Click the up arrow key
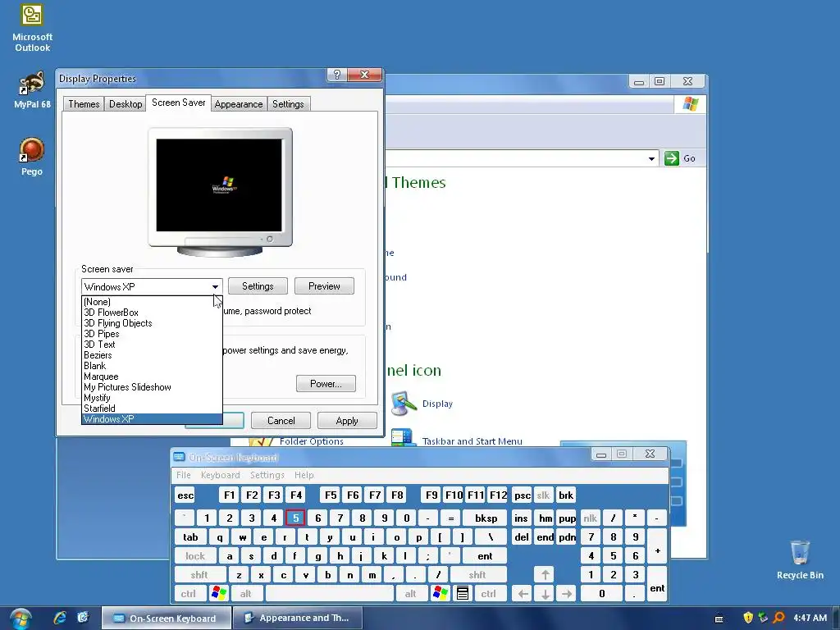The image size is (840, 630). pos(545,575)
